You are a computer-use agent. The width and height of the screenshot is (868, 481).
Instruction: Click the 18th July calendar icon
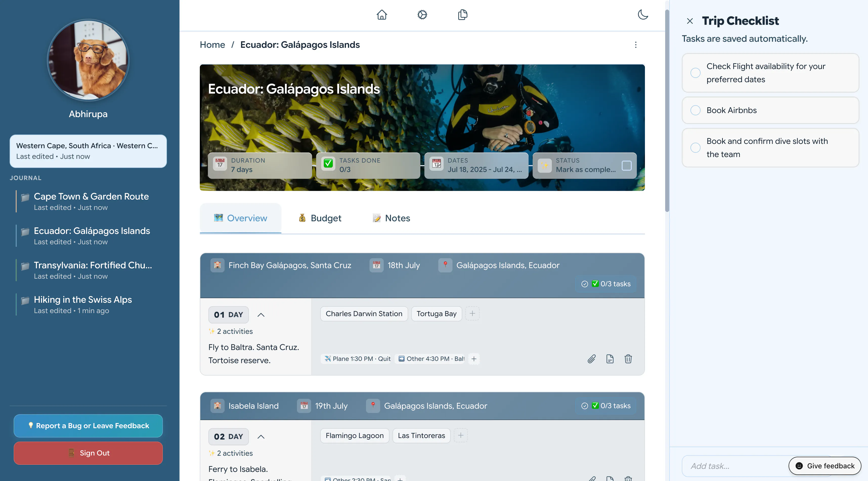coord(376,265)
